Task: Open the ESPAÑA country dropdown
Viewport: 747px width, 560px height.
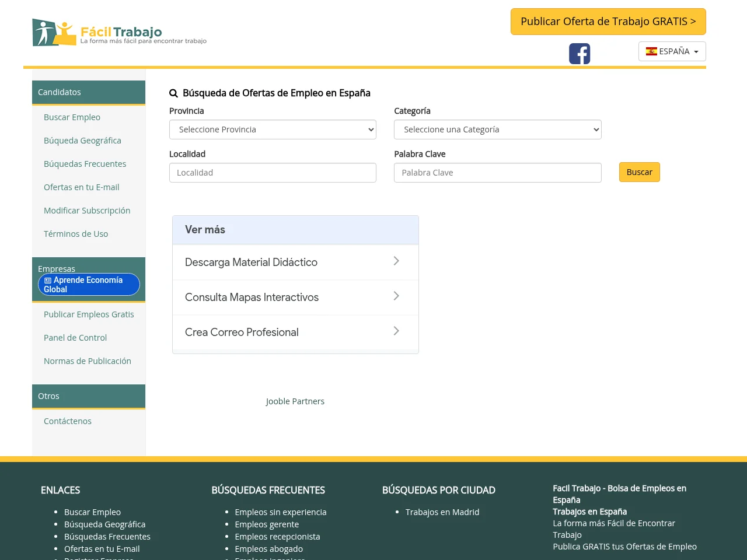Action: coord(672,51)
